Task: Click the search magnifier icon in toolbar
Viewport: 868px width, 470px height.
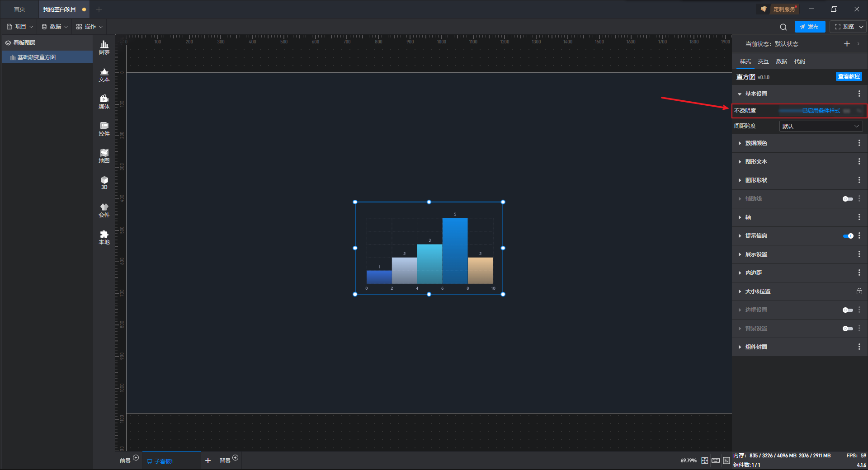Action: pyautogui.click(x=783, y=27)
